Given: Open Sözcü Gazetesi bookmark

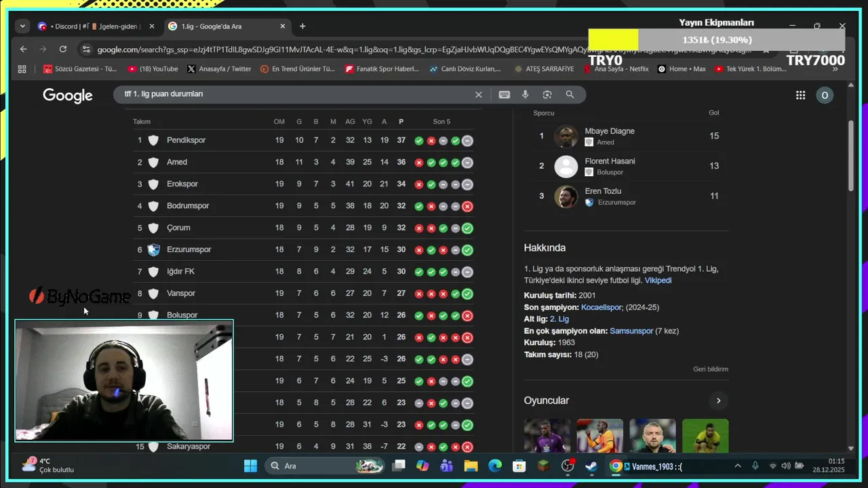Looking at the screenshot, I should point(80,69).
